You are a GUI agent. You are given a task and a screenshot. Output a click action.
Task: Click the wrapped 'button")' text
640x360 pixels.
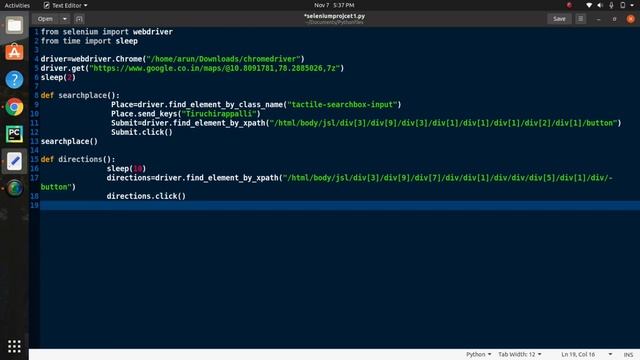pos(58,187)
